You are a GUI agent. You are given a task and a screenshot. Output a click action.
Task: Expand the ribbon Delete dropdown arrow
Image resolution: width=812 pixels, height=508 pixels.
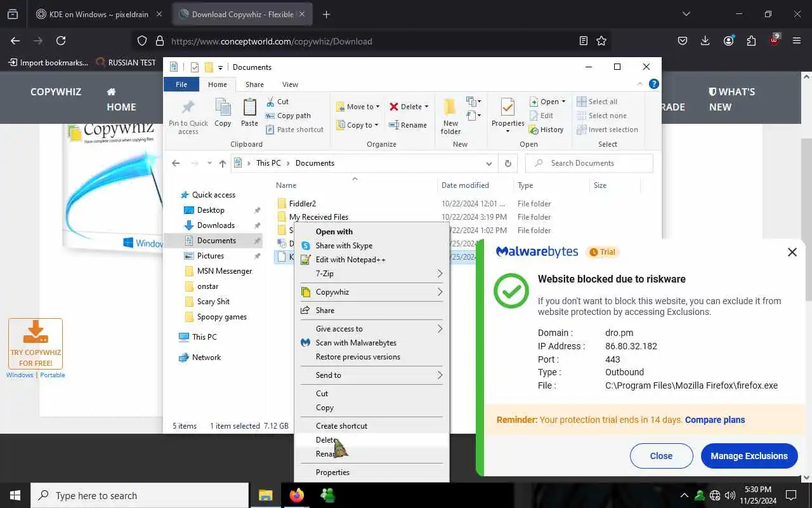(x=426, y=107)
